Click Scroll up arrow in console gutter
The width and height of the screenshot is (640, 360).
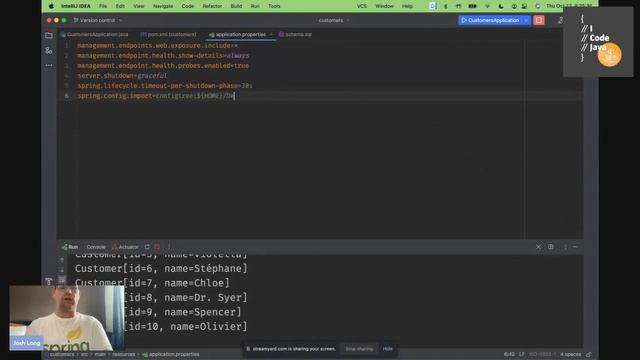[x=62, y=260]
